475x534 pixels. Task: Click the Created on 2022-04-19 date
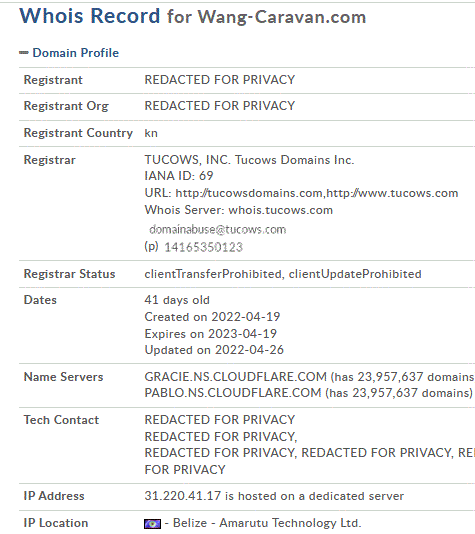tap(212, 317)
